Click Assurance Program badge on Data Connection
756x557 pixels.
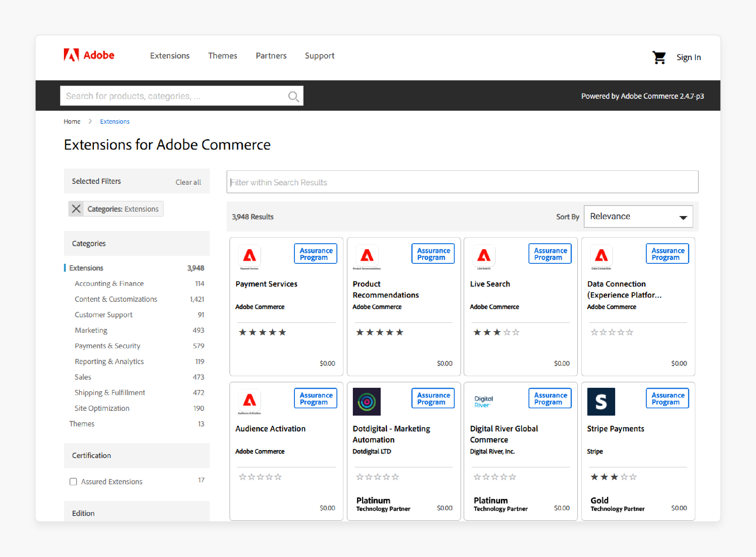[668, 254]
